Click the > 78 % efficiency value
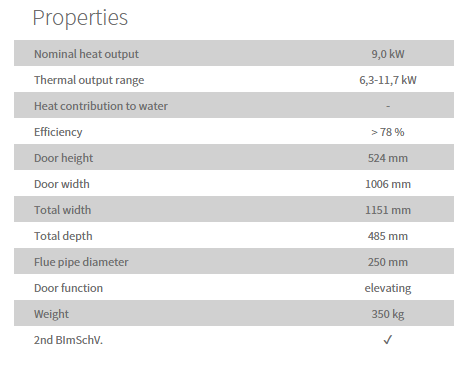 pyautogui.click(x=388, y=132)
